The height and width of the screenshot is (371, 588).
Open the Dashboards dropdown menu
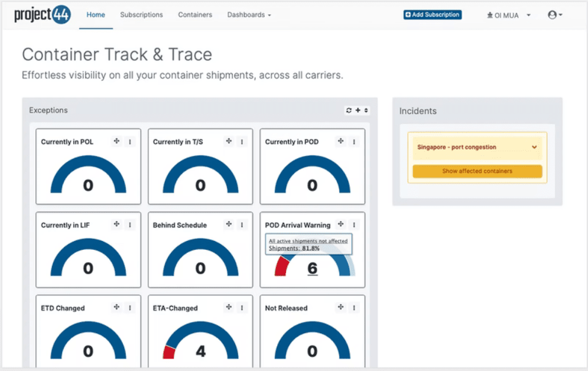click(249, 15)
